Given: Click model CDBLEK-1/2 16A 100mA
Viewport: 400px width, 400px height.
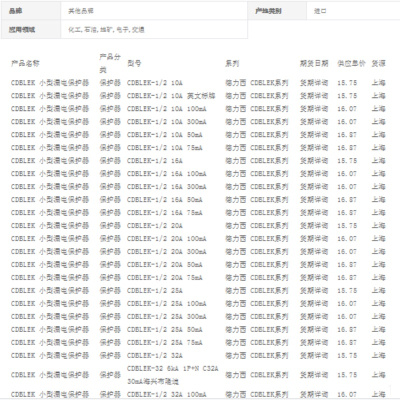Looking at the screenshot, I should click(x=167, y=174).
